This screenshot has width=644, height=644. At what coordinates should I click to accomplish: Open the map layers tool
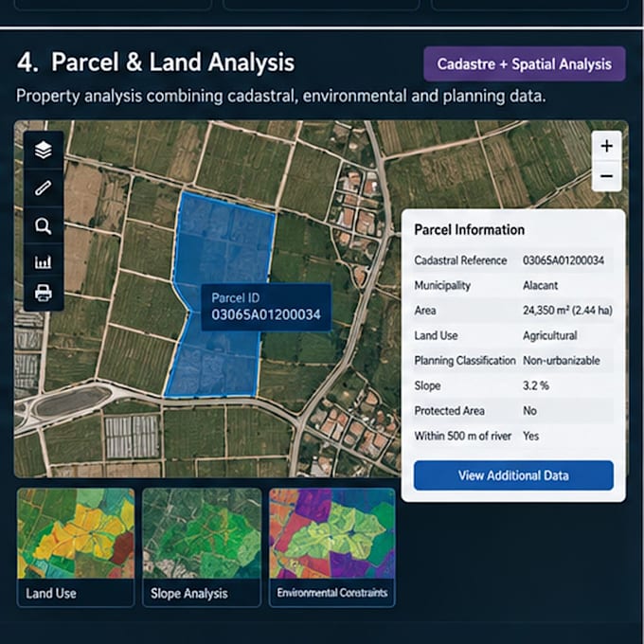(44, 150)
